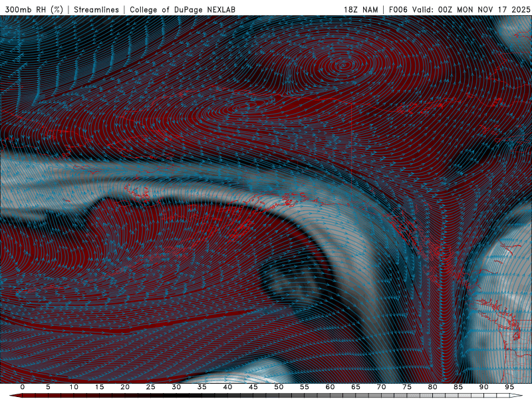Select the "40" value on the color scale
Screen dimensions: 532x399
coord(227,387)
